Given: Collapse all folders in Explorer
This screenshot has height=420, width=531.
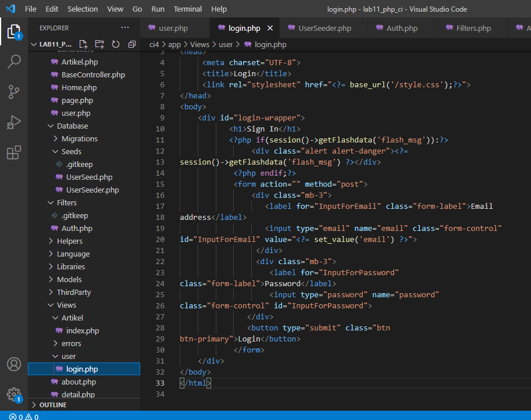Looking at the screenshot, I should click(x=131, y=44).
